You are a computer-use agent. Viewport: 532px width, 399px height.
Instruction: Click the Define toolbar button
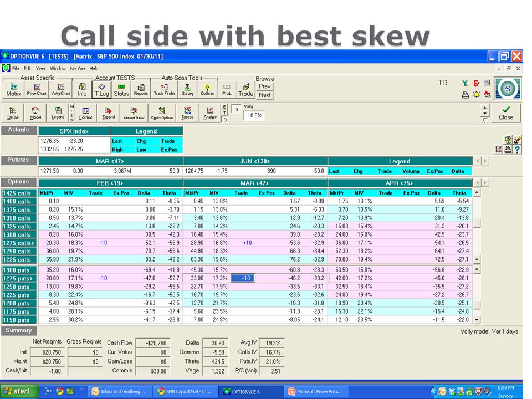click(13, 113)
